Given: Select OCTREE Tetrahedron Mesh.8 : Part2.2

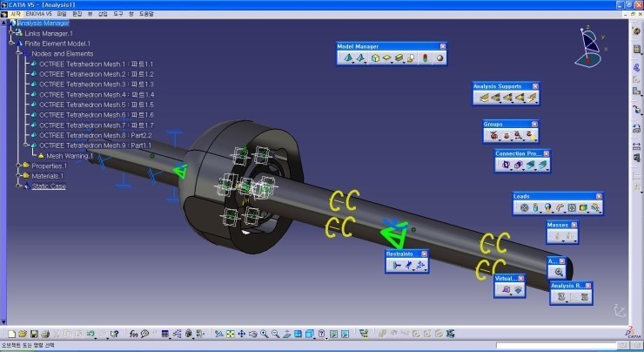Looking at the screenshot, I should [x=95, y=135].
